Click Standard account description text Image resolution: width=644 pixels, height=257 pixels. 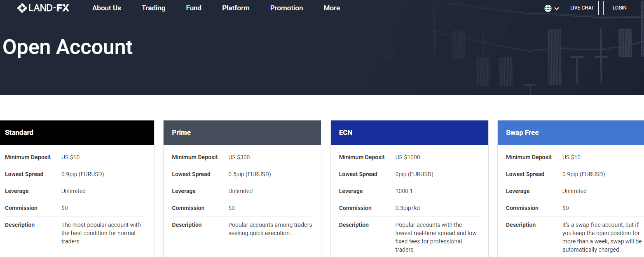click(101, 233)
